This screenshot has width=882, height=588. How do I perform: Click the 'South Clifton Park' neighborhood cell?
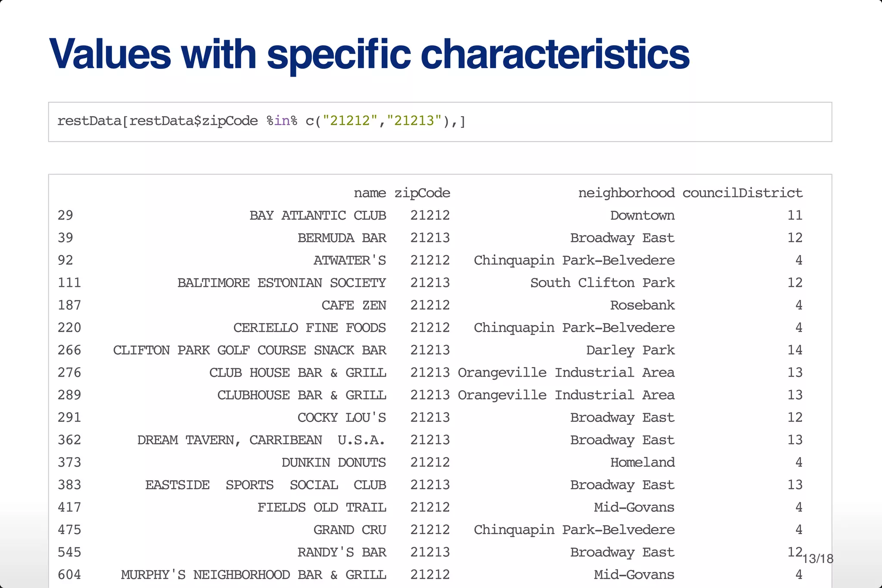[602, 283]
